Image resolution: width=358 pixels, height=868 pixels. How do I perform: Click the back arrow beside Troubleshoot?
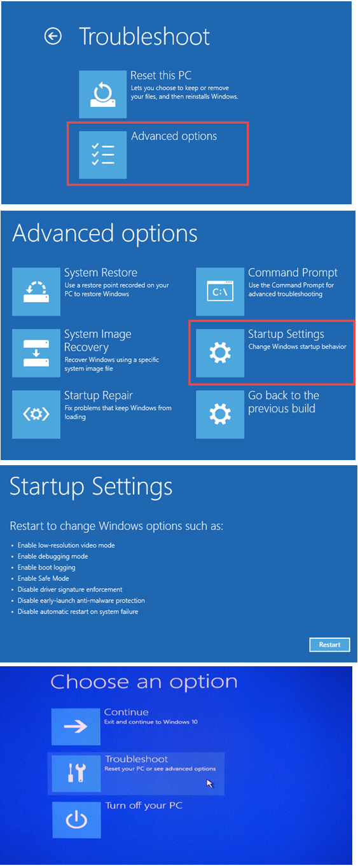[x=53, y=37]
